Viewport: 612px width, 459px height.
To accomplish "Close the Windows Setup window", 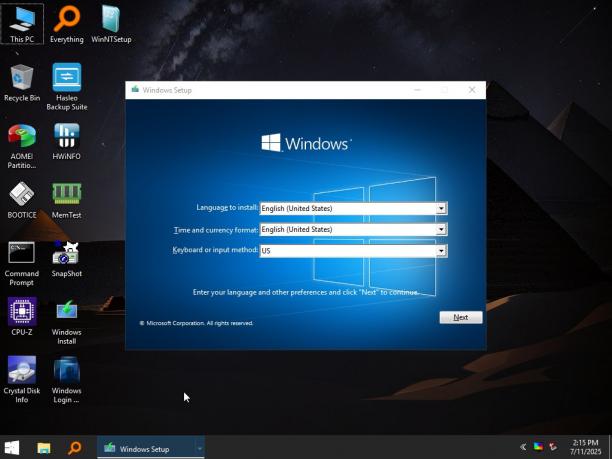I will coord(472,90).
